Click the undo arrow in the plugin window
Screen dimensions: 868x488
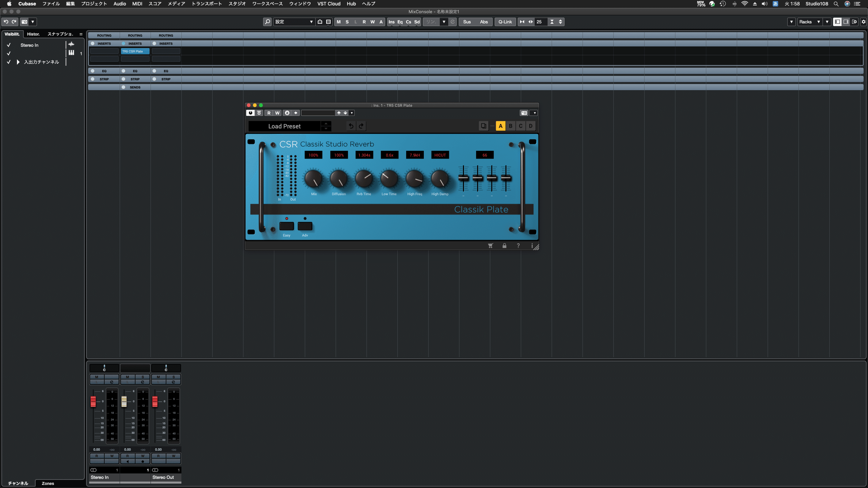click(x=351, y=126)
